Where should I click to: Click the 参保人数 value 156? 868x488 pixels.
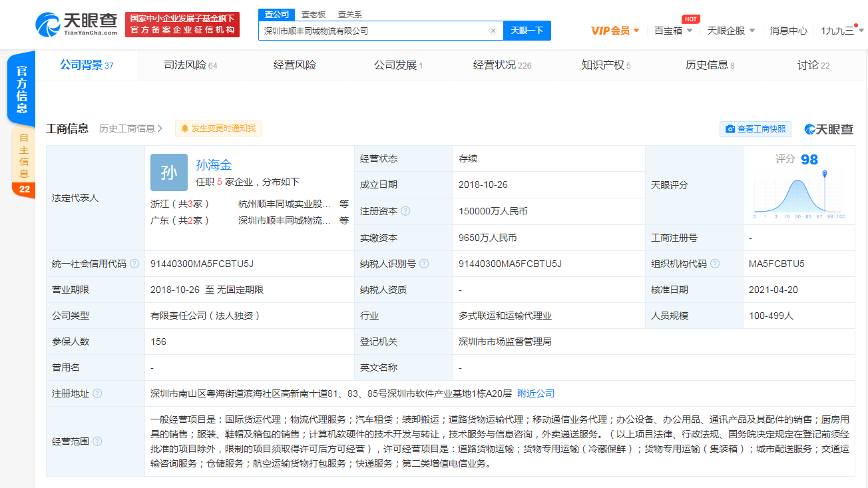coord(158,342)
